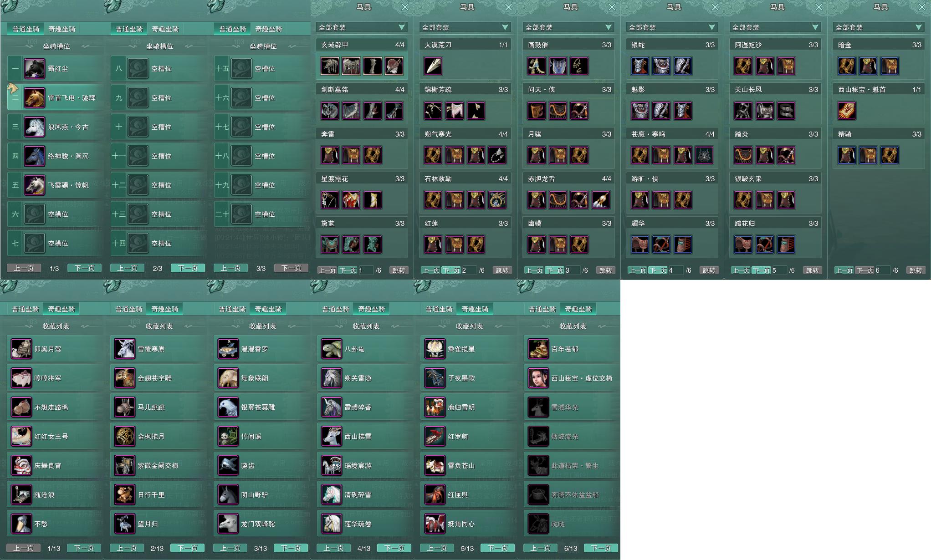Viewport: 931px width, 560px height.
Task: Click the 卯舆月驾 mount icon
Action: click(21, 349)
